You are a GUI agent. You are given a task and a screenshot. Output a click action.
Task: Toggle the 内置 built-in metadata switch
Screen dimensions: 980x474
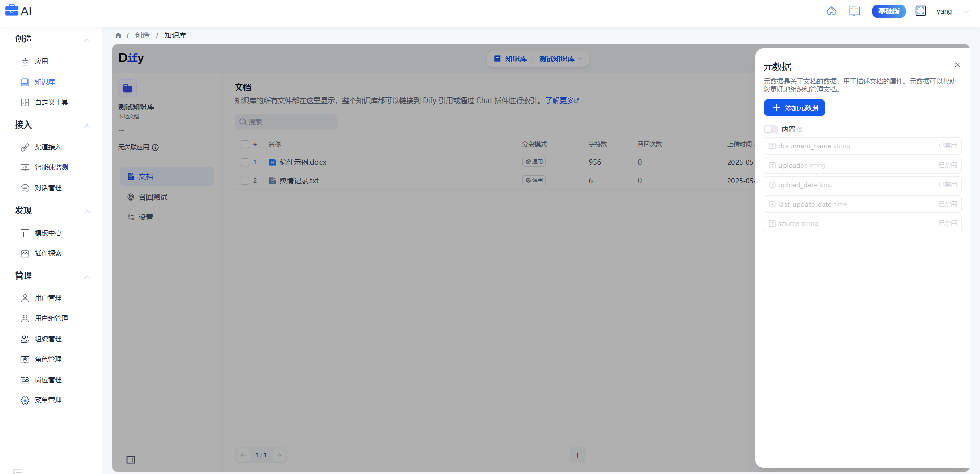[771, 129]
